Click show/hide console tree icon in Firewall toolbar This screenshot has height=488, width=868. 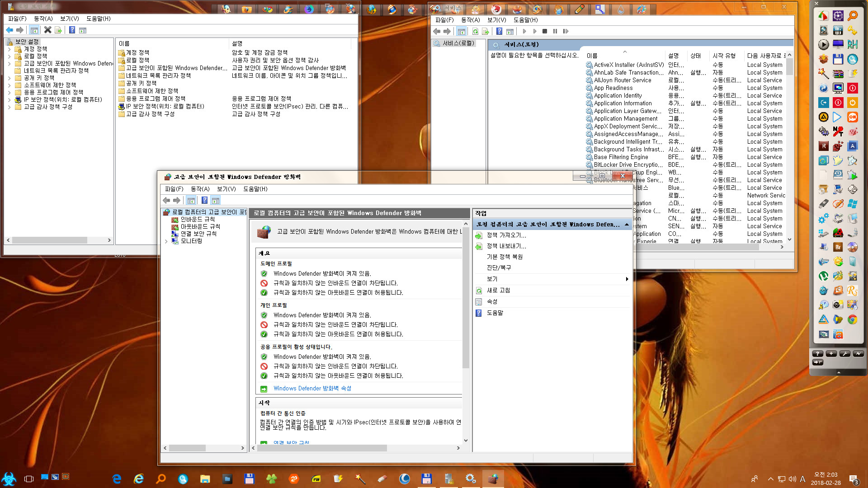point(191,200)
